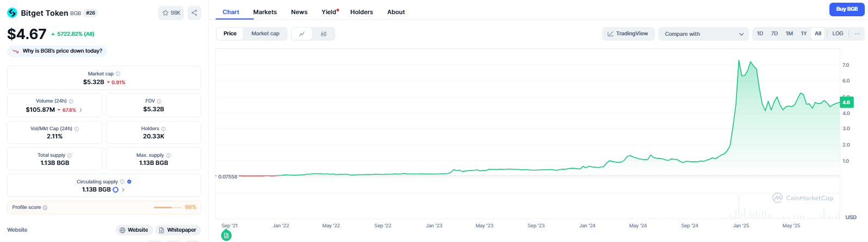Click the 5722.82% (All) change text
Image resolution: width=868 pixels, height=242 pixels.
pyautogui.click(x=76, y=34)
